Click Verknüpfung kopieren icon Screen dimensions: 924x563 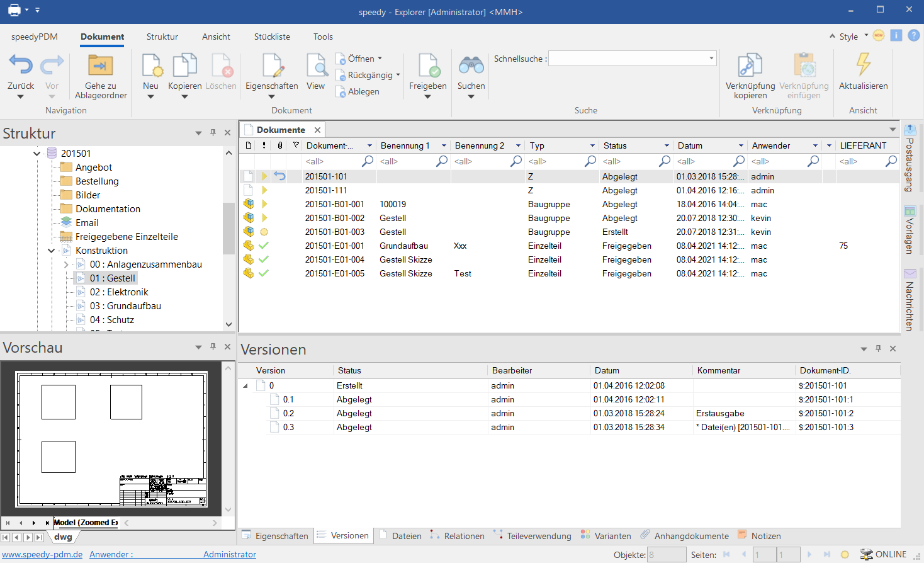click(750, 65)
